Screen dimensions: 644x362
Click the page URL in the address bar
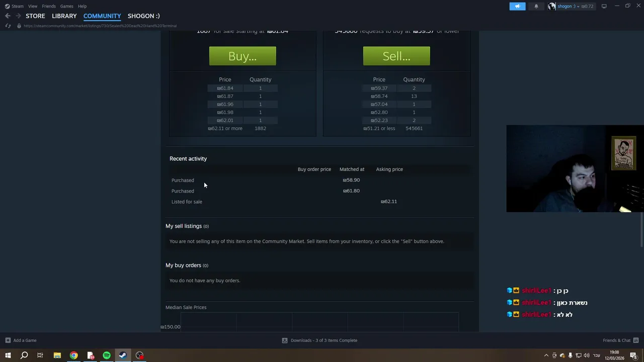tap(100, 26)
